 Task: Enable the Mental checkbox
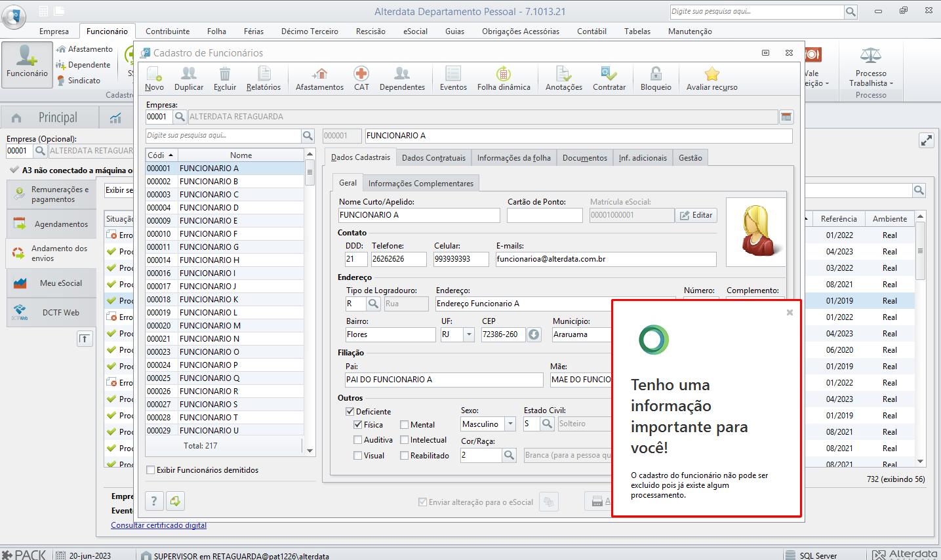(405, 425)
